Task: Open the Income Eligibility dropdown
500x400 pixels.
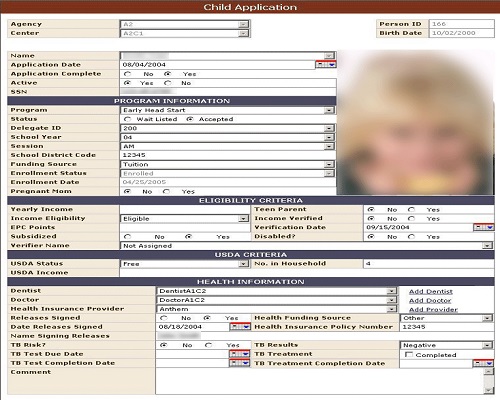Action: point(243,219)
